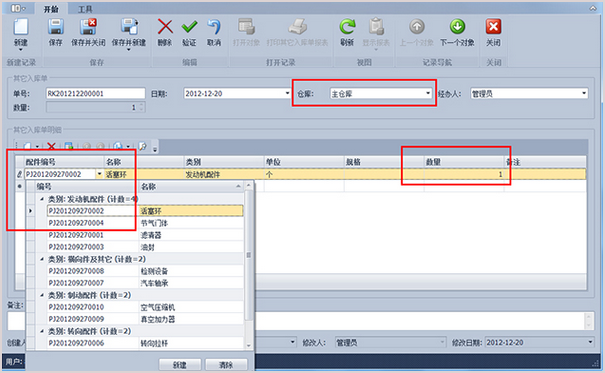Open the 经办人 handler dropdown
Viewport: 605px width, 373px height.
584,93
